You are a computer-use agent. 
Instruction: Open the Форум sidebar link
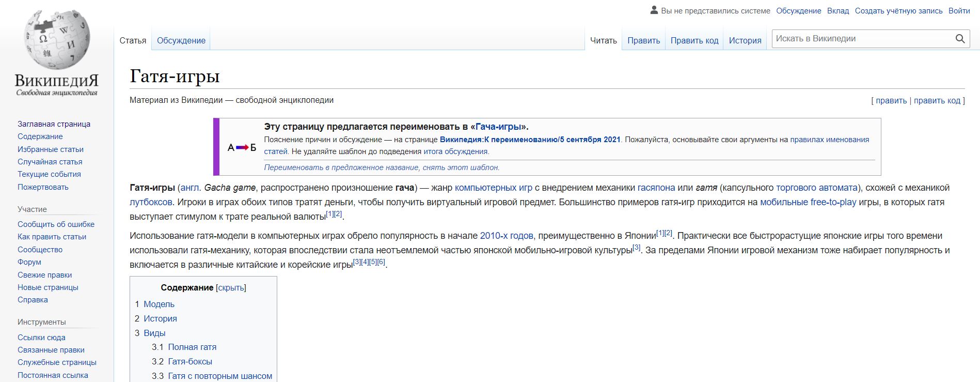click(29, 262)
